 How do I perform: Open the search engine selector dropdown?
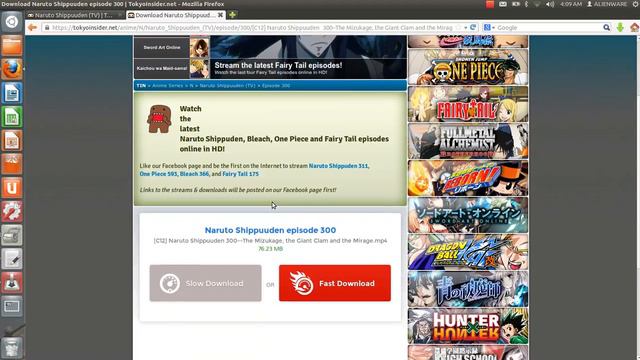489,27
